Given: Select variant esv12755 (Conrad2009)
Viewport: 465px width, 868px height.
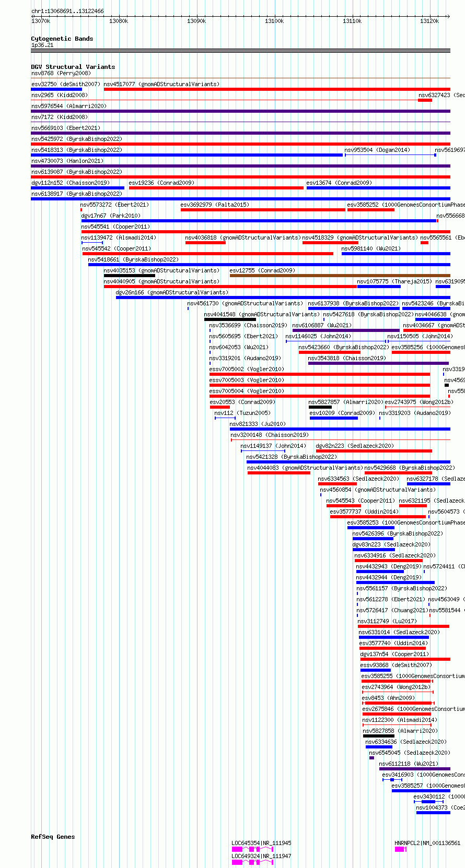Looking at the screenshot, I should tap(262, 270).
